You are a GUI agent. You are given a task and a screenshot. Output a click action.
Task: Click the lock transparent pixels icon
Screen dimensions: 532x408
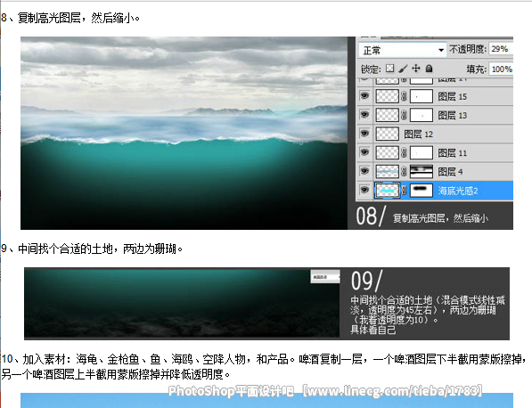tap(390, 69)
